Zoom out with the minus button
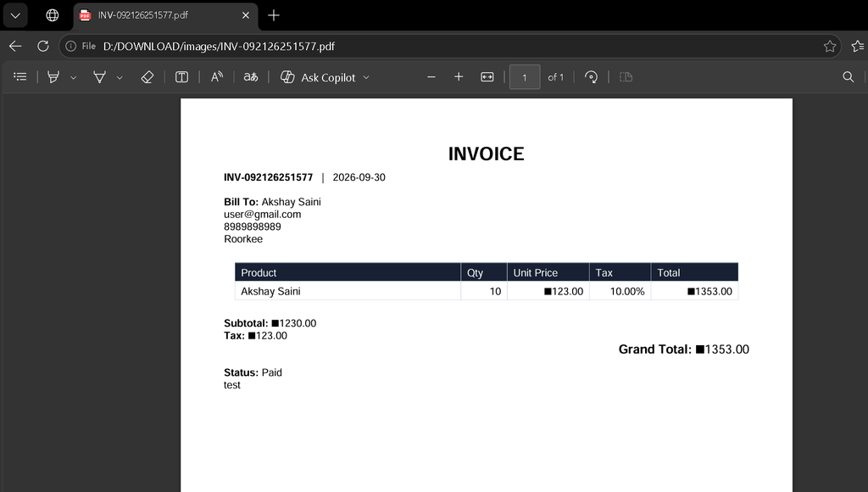868x492 pixels. 431,77
